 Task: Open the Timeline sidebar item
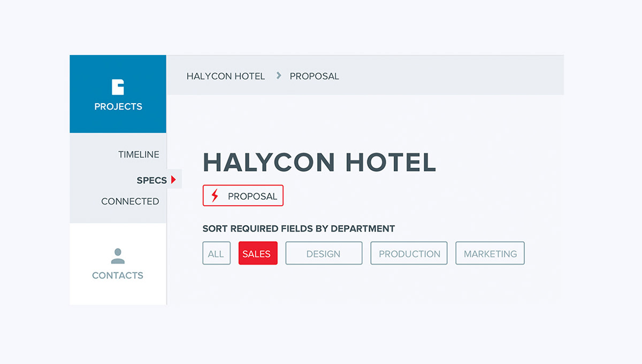(x=139, y=154)
